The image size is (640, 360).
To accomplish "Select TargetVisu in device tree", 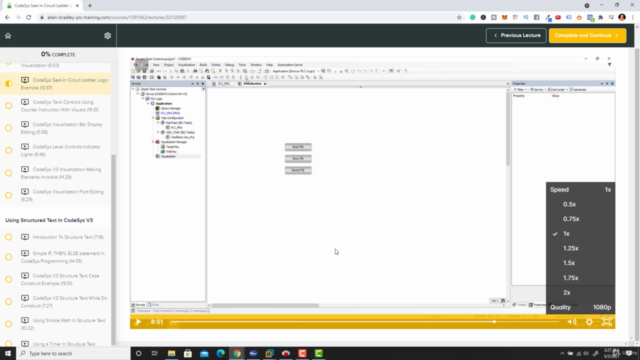I will [172, 147].
